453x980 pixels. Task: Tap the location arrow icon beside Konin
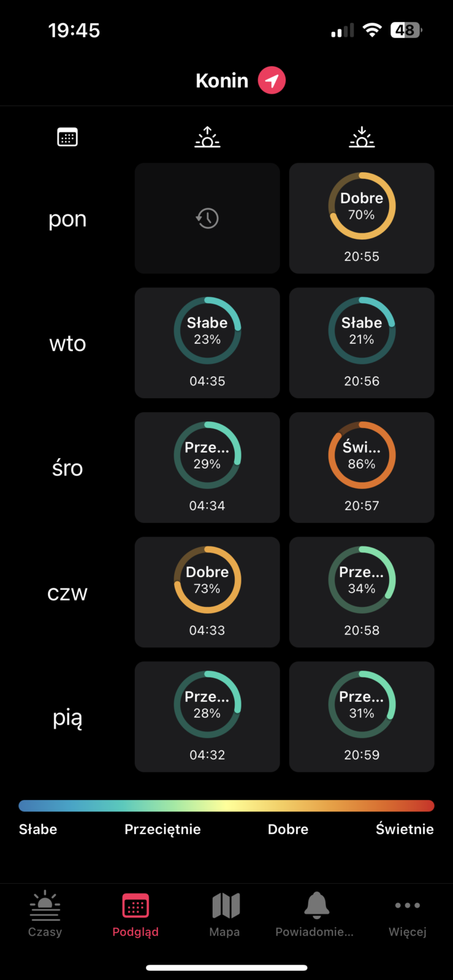tap(272, 80)
